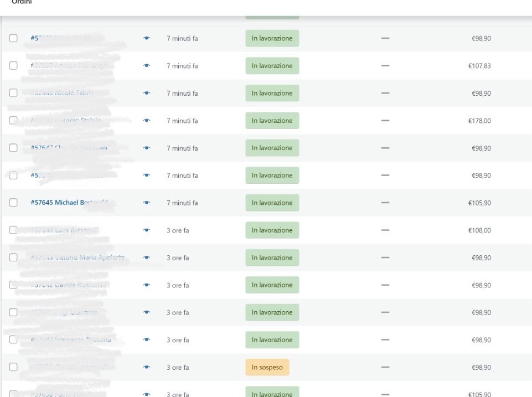Select the checkbox for the €178,00 order

pos(13,121)
